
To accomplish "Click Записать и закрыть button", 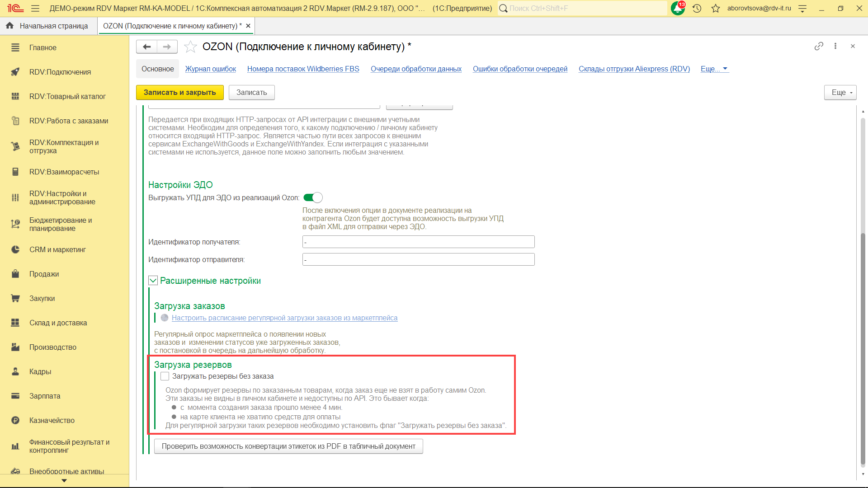I will click(x=179, y=92).
